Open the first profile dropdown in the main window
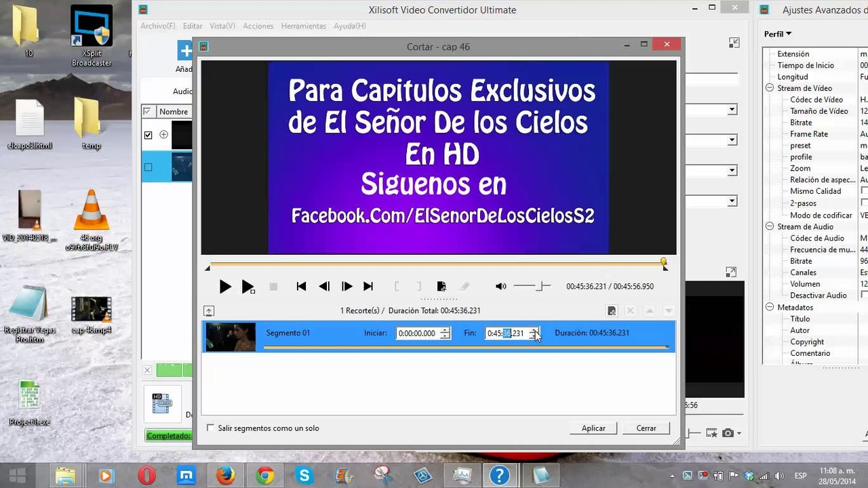 (732, 110)
